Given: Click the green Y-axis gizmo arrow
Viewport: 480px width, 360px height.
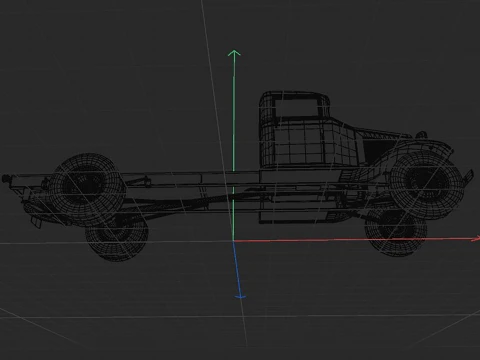Looking at the screenshot, I should pyautogui.click(x=234, y=145).
